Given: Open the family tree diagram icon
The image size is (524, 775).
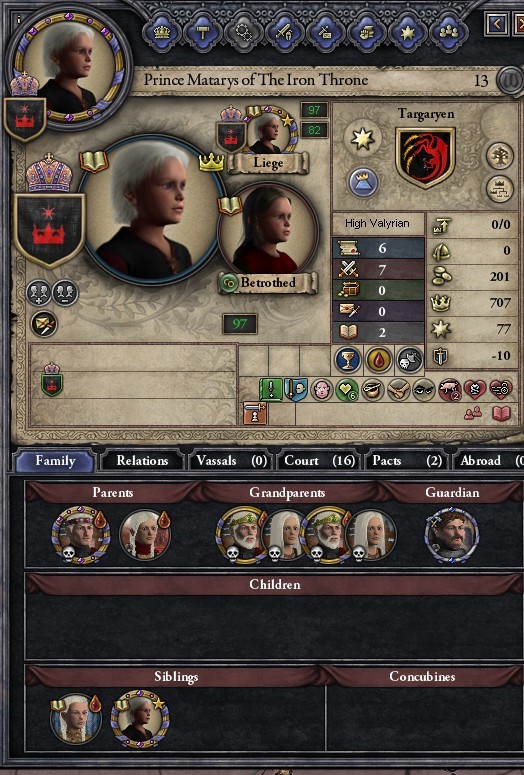Looking at the screenshot, I should click(499, 189).
